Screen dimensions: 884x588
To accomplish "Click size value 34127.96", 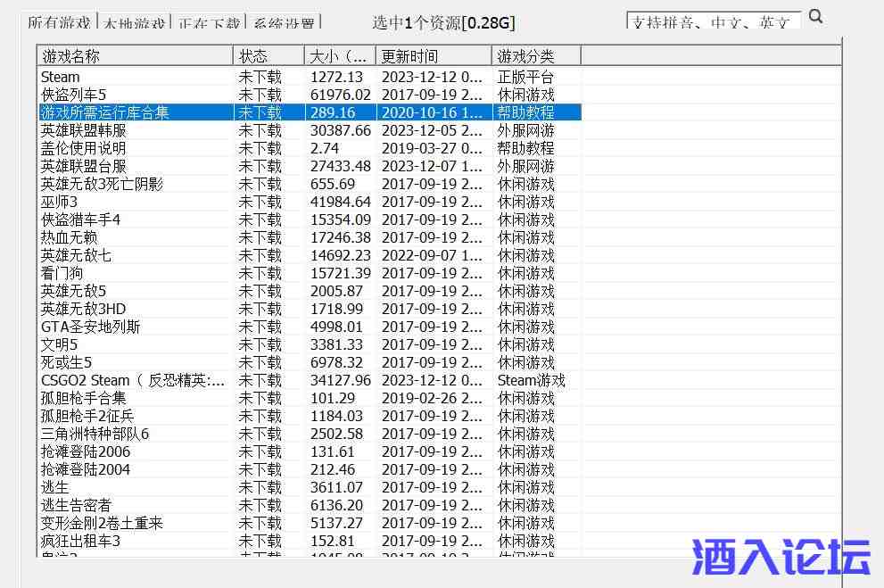I will (x=341, y=380).
